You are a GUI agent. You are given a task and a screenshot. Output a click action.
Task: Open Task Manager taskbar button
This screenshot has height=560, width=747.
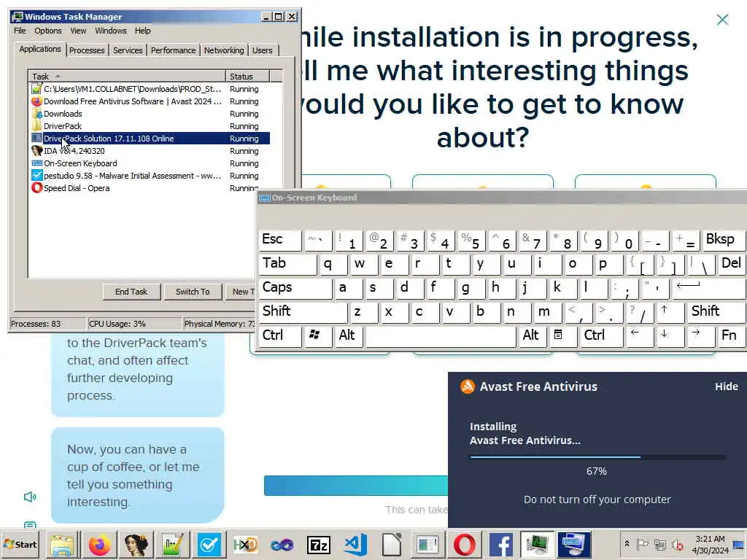[538, 544]
